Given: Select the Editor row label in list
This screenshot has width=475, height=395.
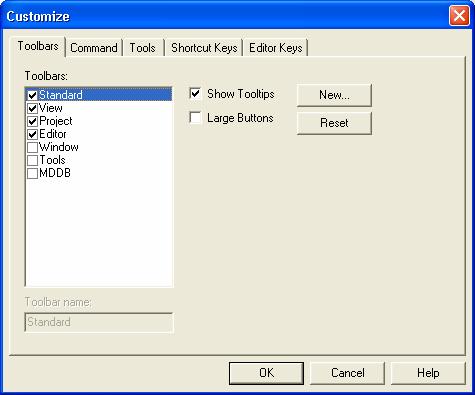Looking at the screenshot, I should pyautogui.click(x=53, y=134).
